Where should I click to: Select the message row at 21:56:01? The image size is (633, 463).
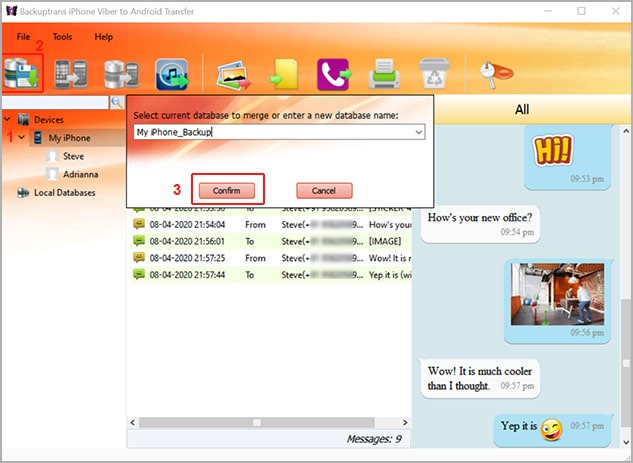click(271, 241)
